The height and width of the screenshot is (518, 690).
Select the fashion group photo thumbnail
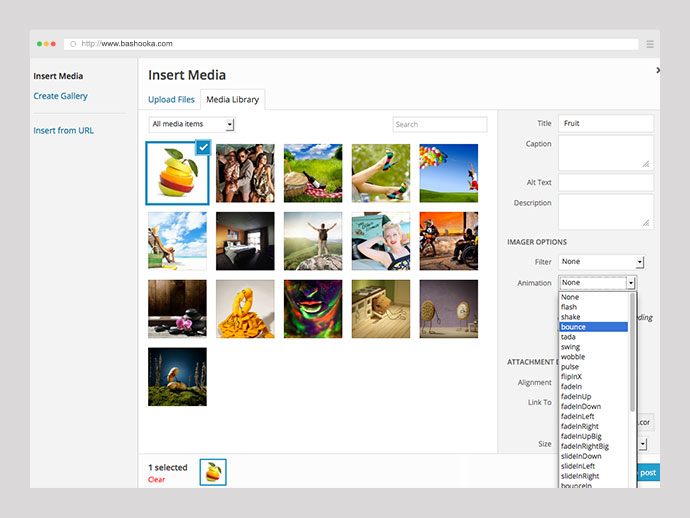click(245, 173)
